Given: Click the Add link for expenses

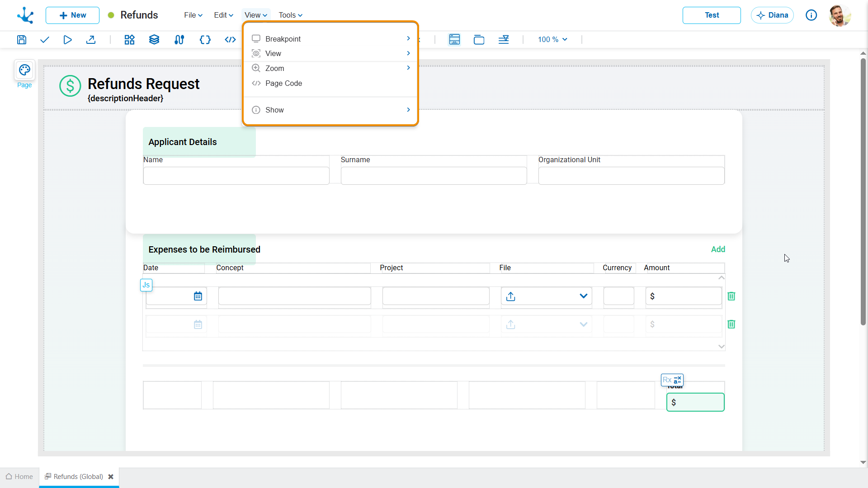Looking at the screenshot, I should tap(718, 249).
